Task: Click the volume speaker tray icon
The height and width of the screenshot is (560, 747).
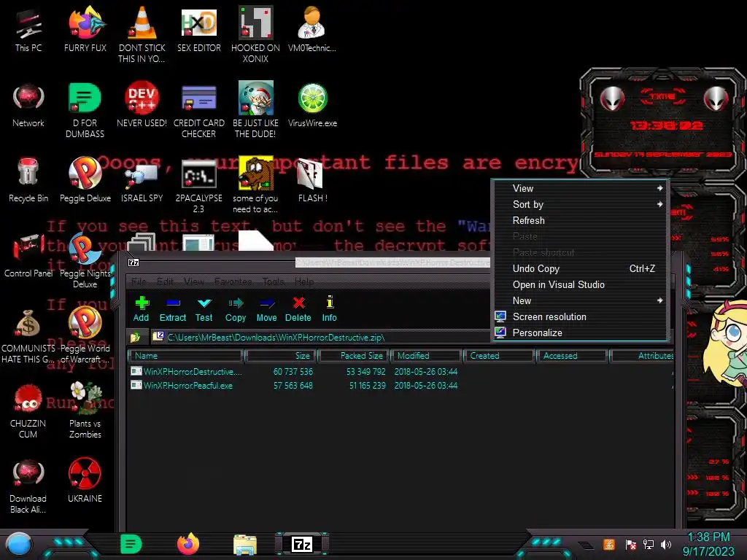Action: pyautogui.click(x=666, y=544)
